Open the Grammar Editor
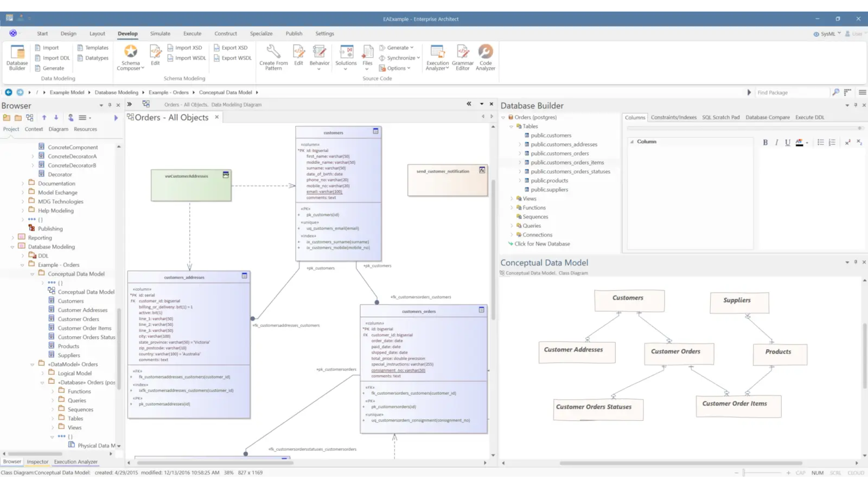The height and width of the screenshot is (488, 868). 462,57
